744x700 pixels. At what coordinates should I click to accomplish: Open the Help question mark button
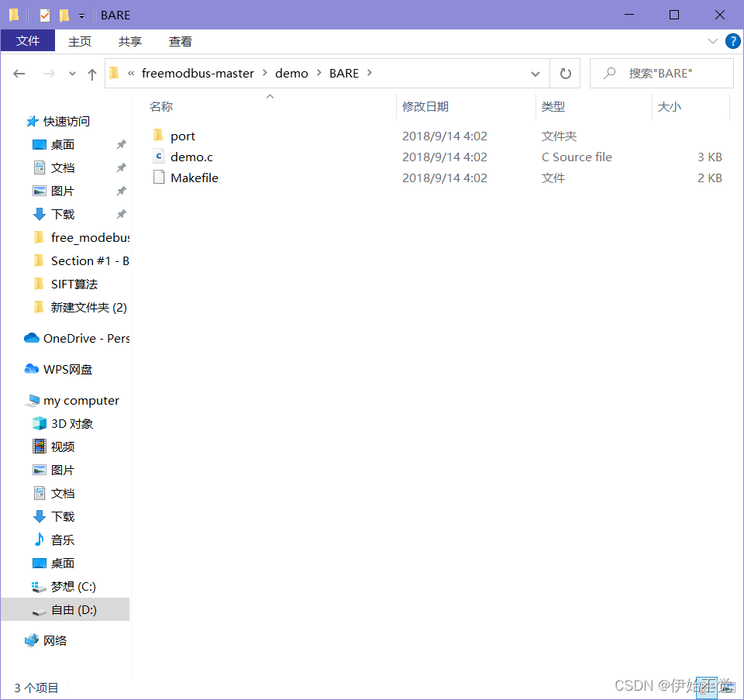pos(732,41)
